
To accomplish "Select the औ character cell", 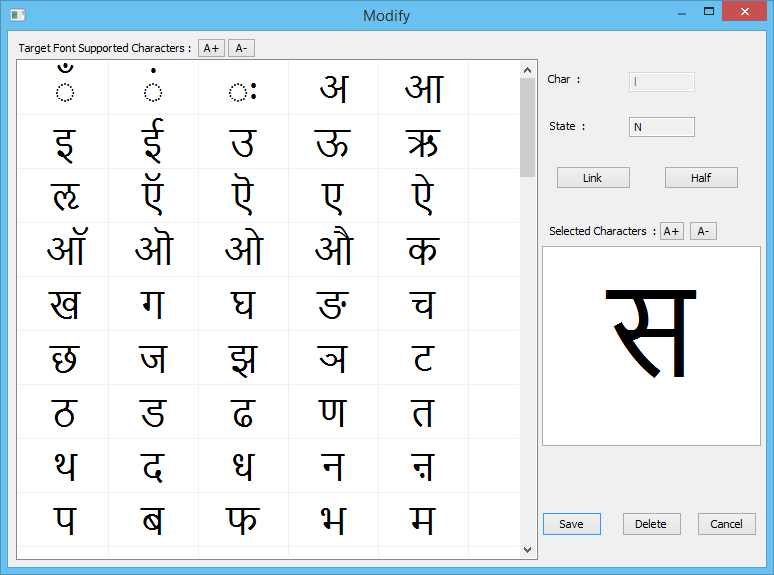I will click(x=333, y=249).
